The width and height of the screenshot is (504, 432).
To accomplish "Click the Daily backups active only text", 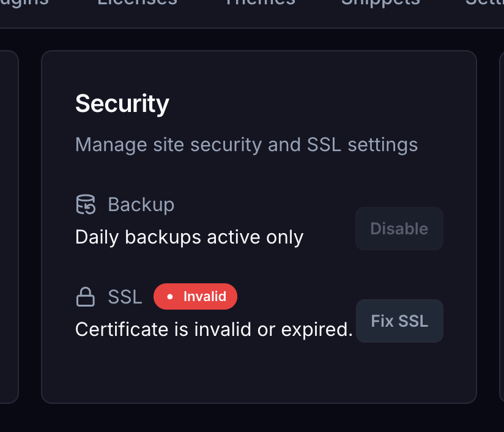I will pyautogui.click(x=190, y=237).
